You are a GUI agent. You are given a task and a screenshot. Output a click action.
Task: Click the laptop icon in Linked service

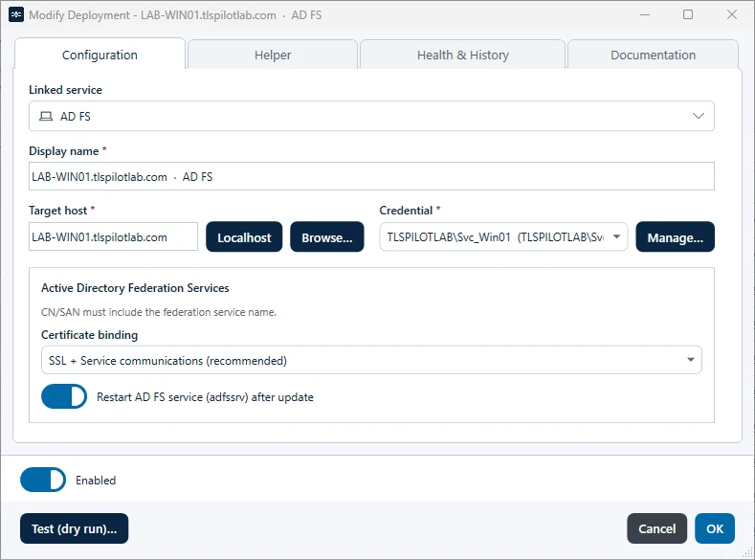46,116
